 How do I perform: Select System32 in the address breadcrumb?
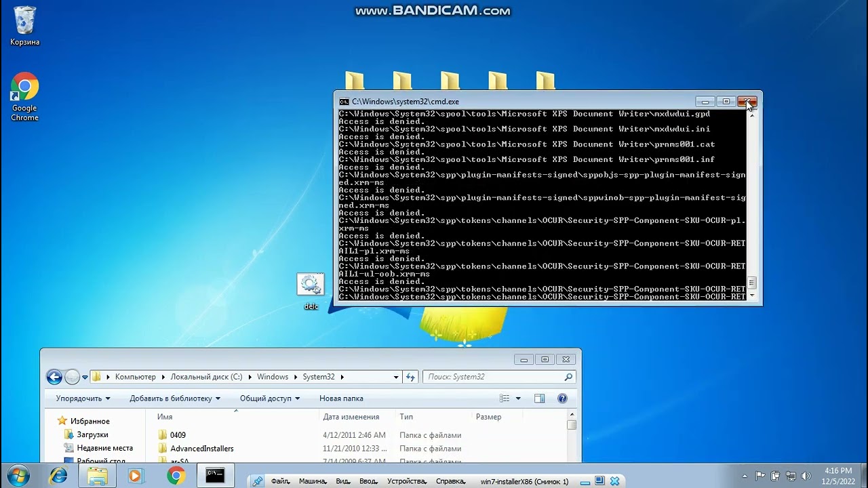coord(318,377)
